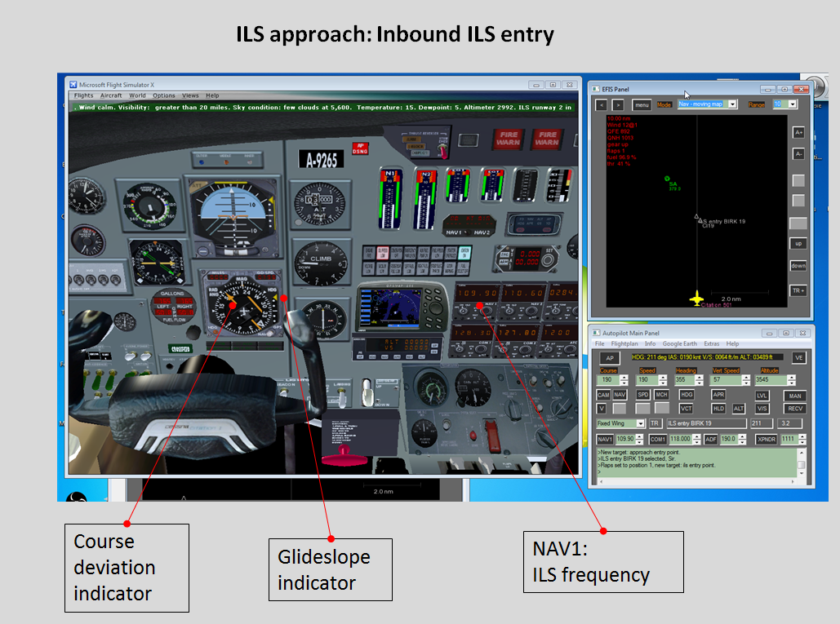Click the TR + button in EFIS Panel
Viewport: 840px width, 624px height.
pos(798,290)
